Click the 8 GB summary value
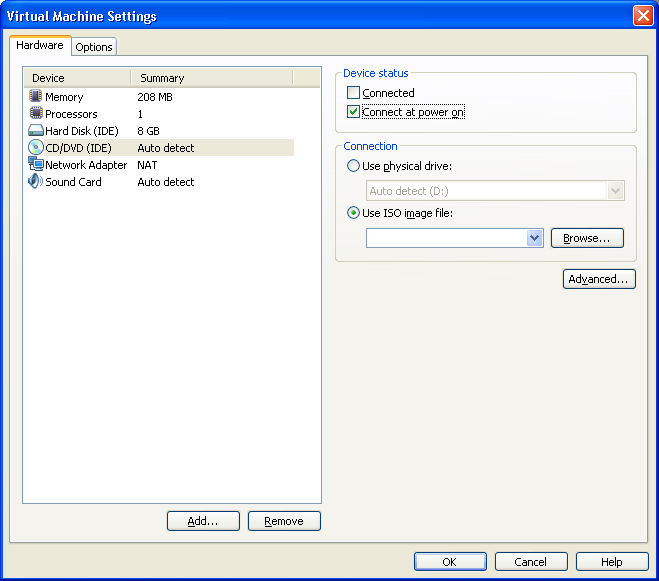The width and height of the screenshot is (659, 581). pos(148,131)
